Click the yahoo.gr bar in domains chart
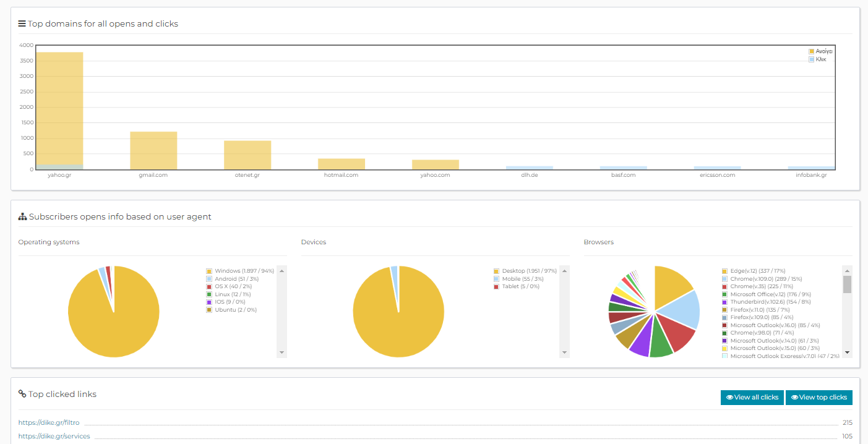Viewport: 868px width, 444px height. 59,111
